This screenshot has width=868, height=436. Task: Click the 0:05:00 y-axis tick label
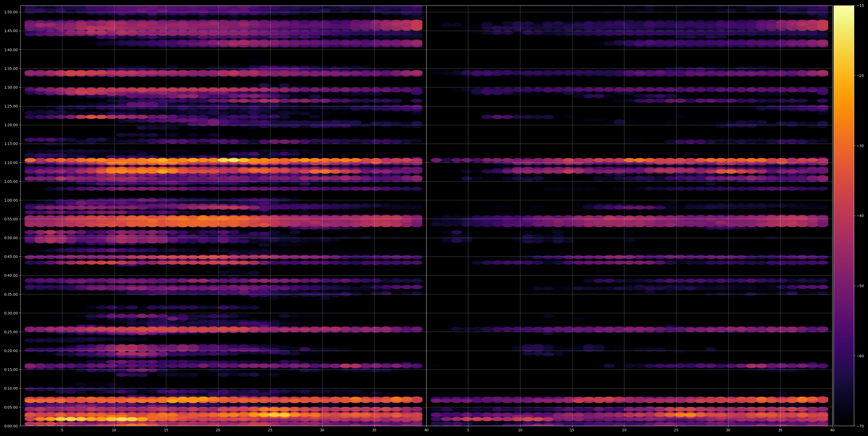(x=11, y=407)
